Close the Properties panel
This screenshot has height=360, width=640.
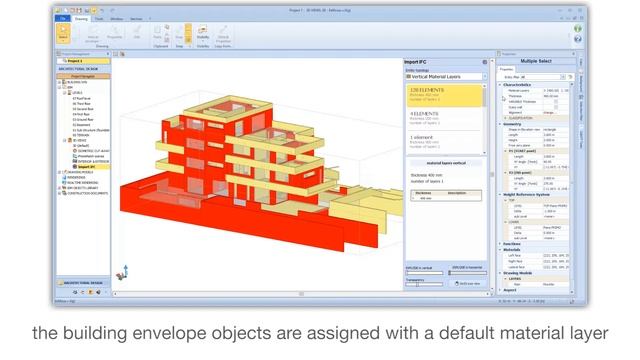pos(573,54)
